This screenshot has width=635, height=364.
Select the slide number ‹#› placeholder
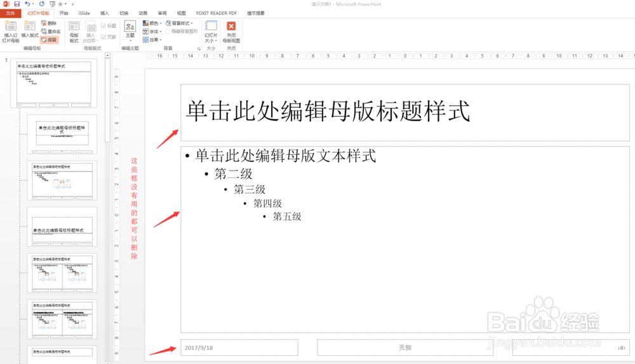tap(571, 348)
